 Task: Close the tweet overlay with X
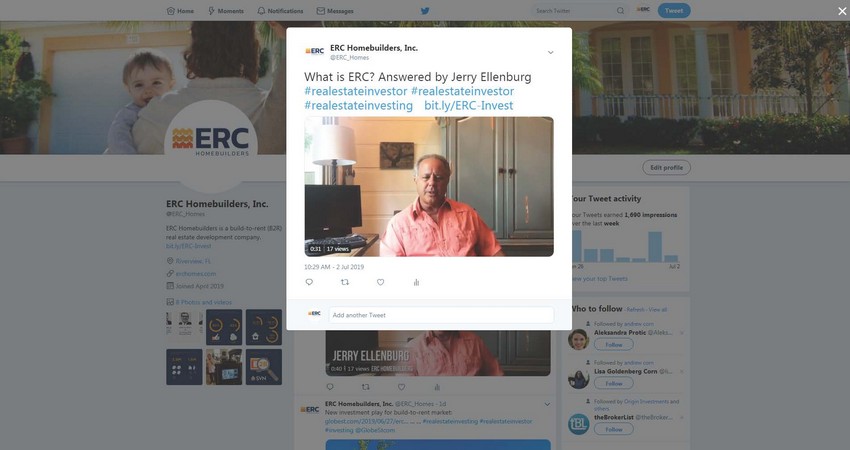[x=842, y=11]
